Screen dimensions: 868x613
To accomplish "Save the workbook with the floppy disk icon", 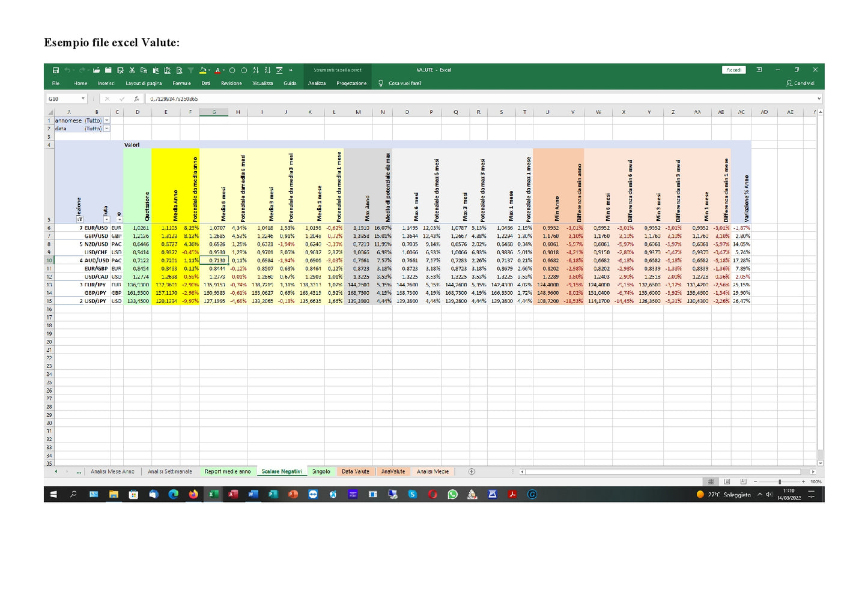I will (x=55, y=70).
